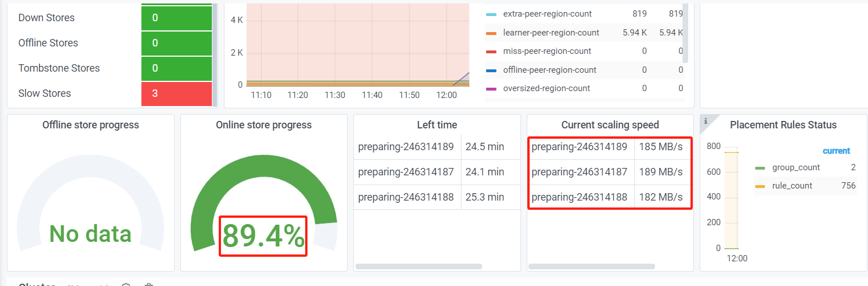Click the 89.4% online store progress value

coord(263,236)
